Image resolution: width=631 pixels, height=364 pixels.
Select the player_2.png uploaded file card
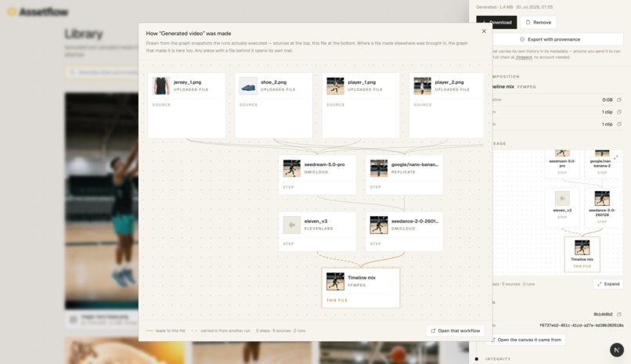coord(446,106)
